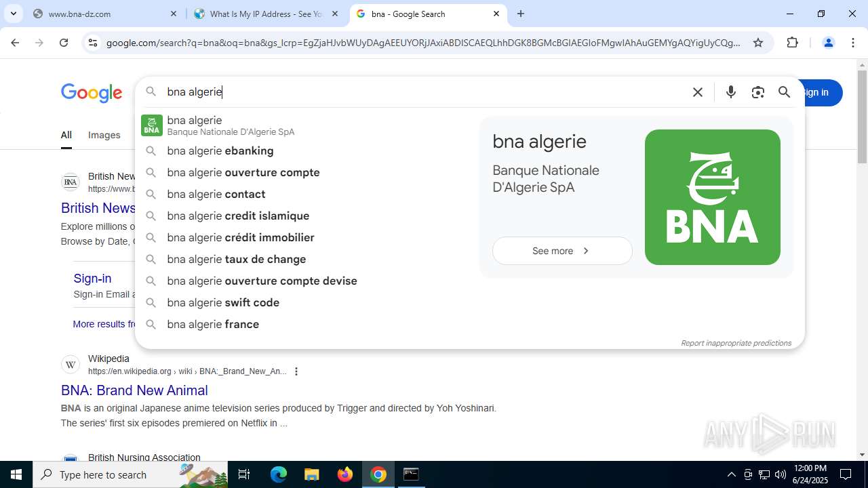
Task: Launch Microsoft Edge from taskbar
Action: tap(279, 474)
